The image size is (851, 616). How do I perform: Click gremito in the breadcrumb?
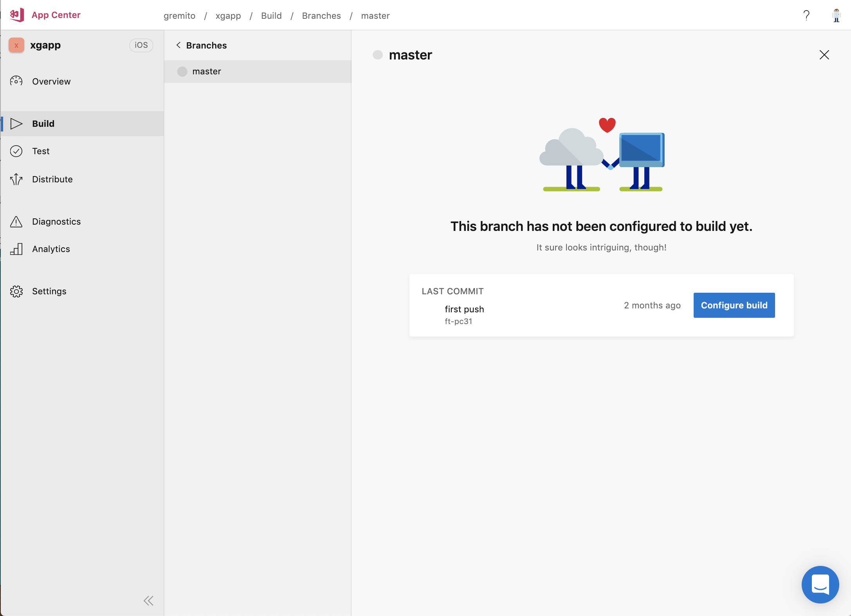(x=179, y=16)
